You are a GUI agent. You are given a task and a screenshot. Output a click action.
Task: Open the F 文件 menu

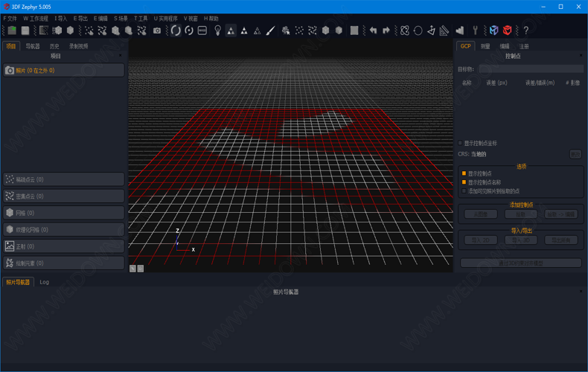[x=10, y=19]
